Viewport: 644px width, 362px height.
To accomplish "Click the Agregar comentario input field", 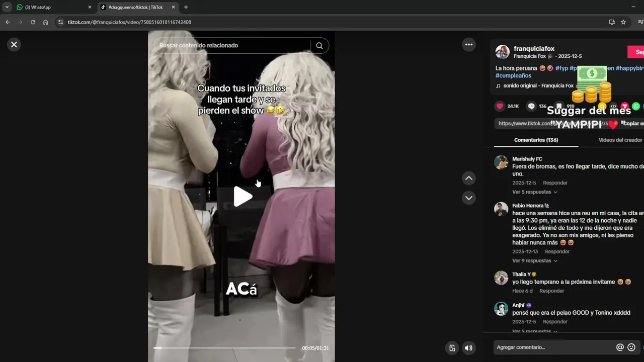I will (x=553, y=347).
